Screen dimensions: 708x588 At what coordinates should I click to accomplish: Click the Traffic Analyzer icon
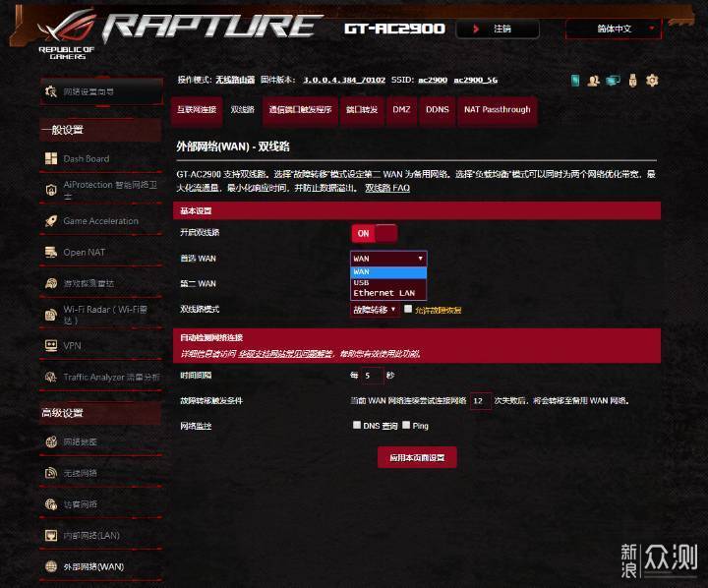[51, 378]
